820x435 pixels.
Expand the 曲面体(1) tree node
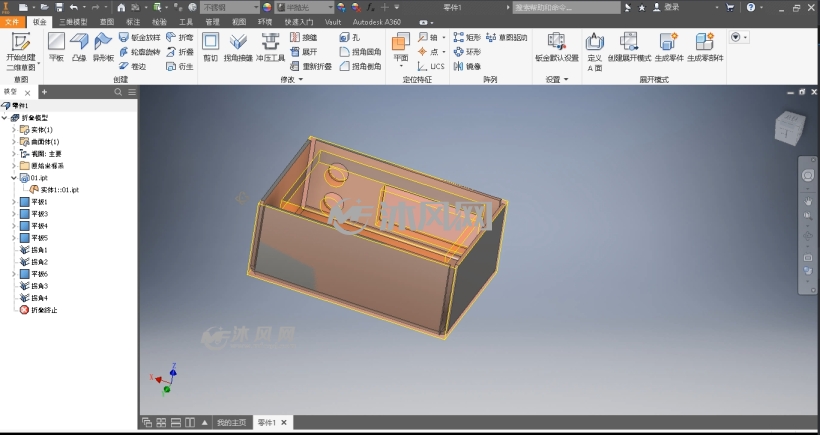(x=14, y=142)
